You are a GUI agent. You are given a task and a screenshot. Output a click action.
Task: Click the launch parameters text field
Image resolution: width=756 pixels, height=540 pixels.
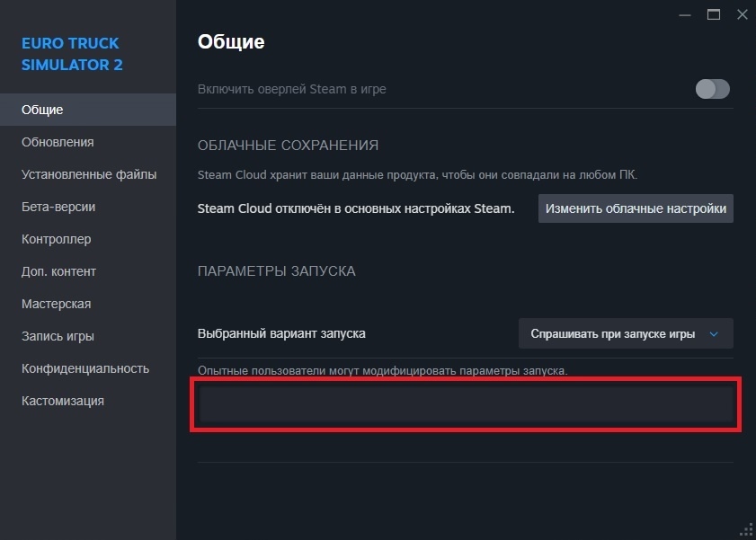465,405
